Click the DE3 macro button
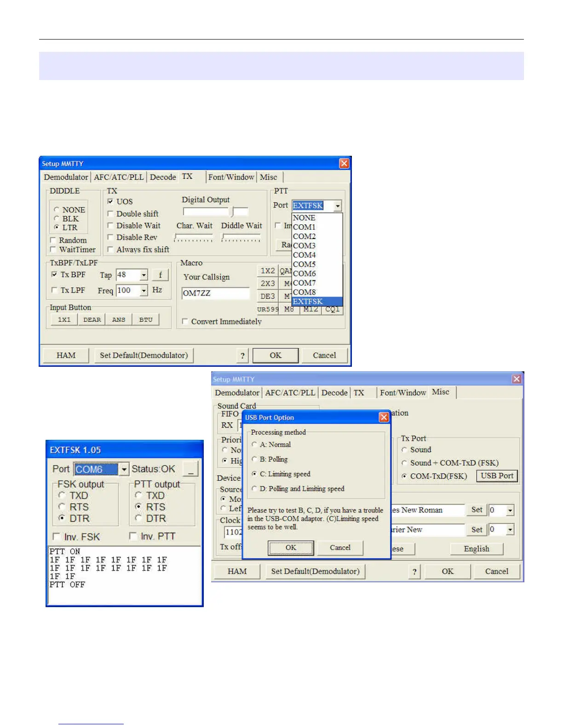 (x=268, y=296)
